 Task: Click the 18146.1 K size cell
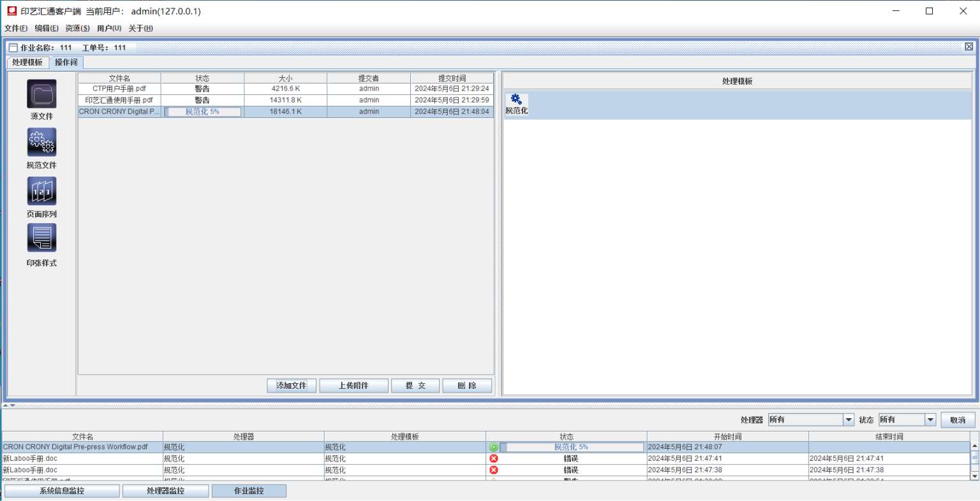point(285,112)
